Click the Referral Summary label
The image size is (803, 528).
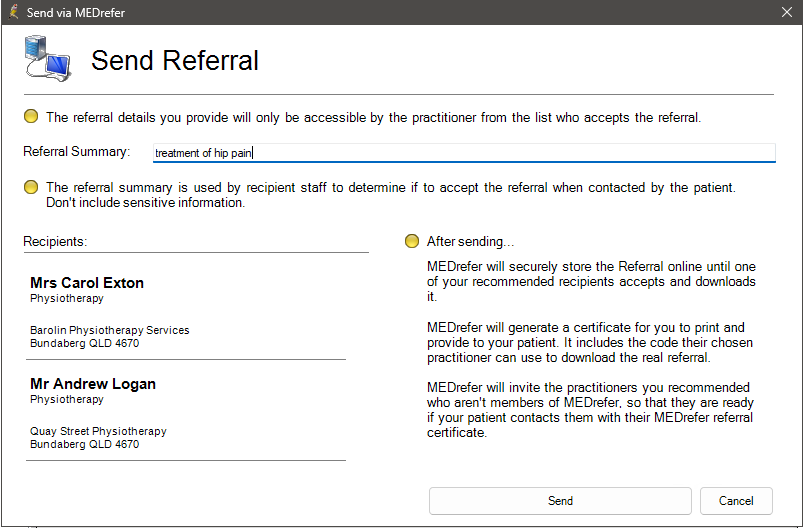pyautogui.click(x=77, y=152)
